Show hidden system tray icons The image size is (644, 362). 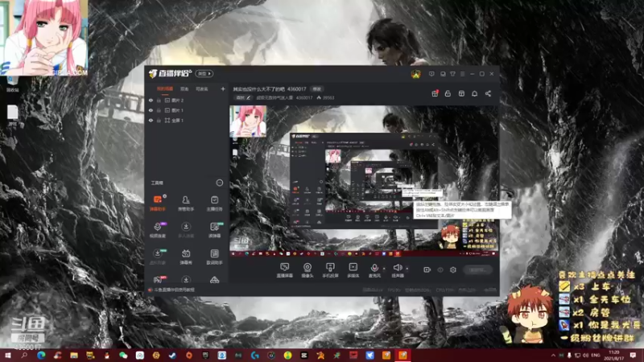pyautogui.click(x=553, y=355)
